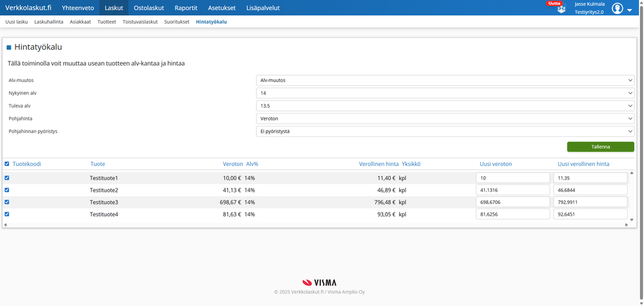Image resolution: width=644 pixels, height=306 pixels.
Task: Open the Pohjahinnan pyöristys dropdown
Action: (x=445, y=131)
